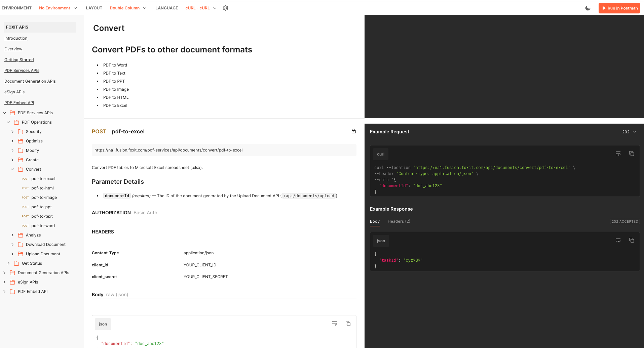The image size is (644, 348).
Task: Expand the PDF Embed API tree chevron
Action: coord(4,292)
